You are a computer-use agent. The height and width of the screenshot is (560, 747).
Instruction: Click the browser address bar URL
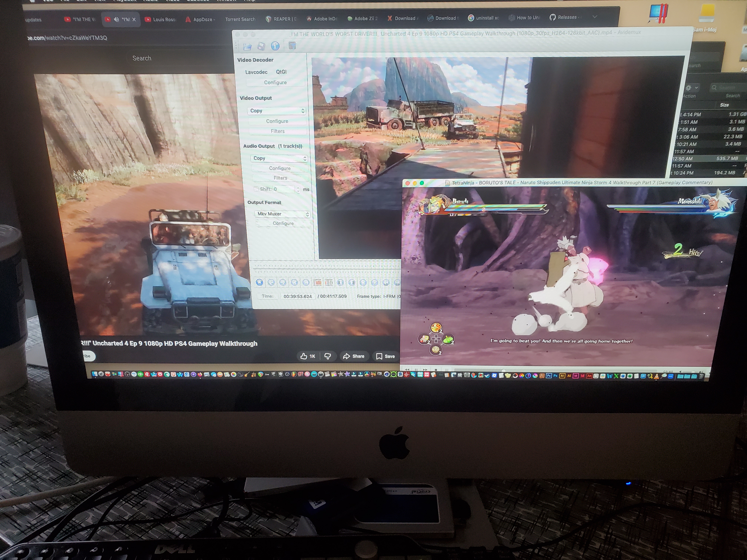tap(67, 38)
